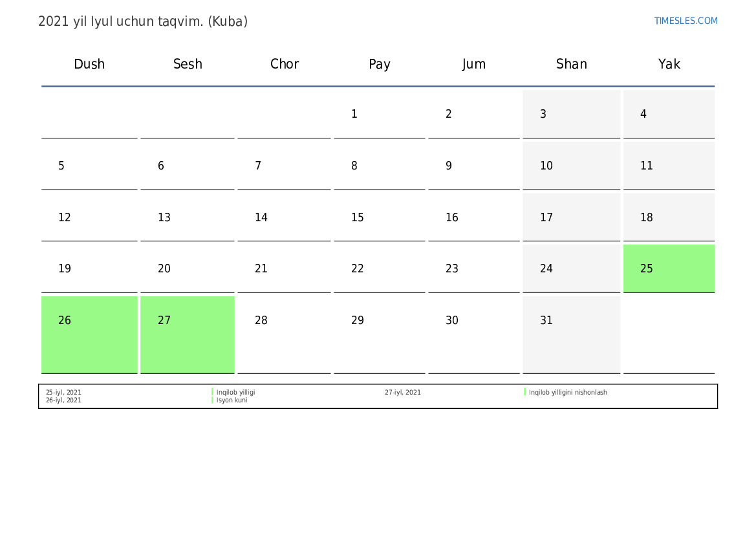Screen dimensions: 756x535
Task: Pick date 16 in July
Action: click(x=474, y=217)
